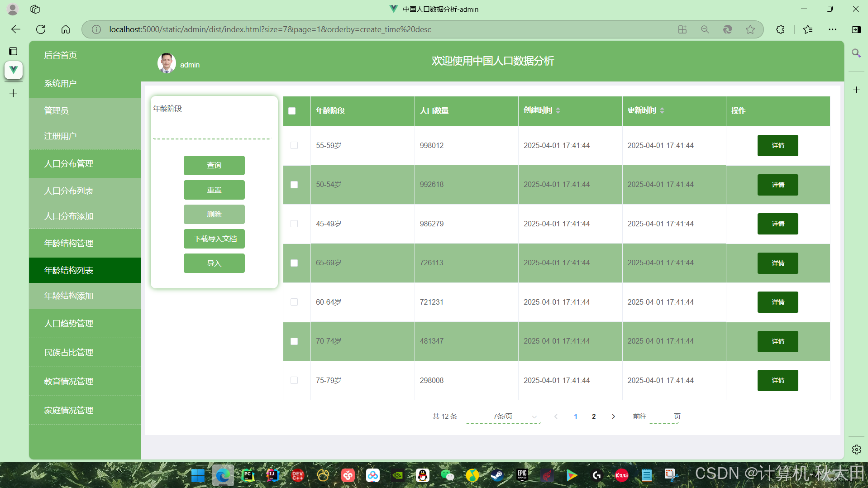This screenshot has height=488, width=868.
Task: Expand 人口趋势管理 sidebar menu
Action: tap(85, 323)
